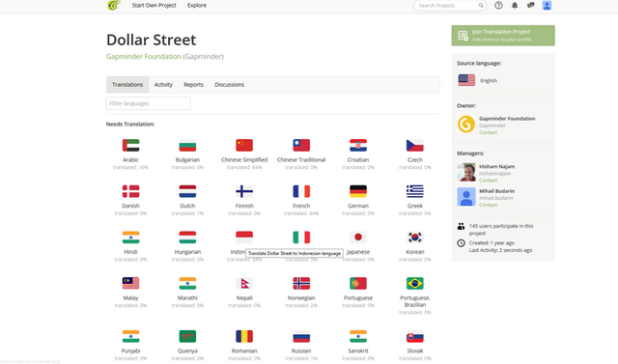
Task: Select the Czech flag icon
Action: point(415,146)
